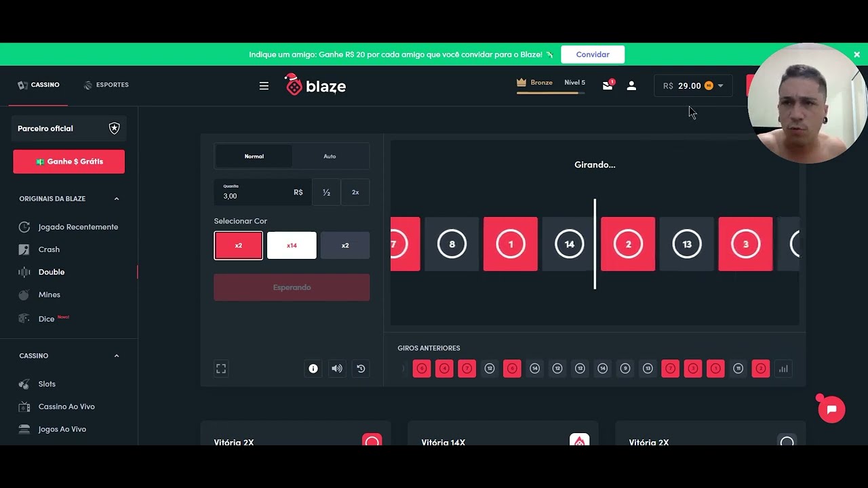868x488 pixels.
Task: Switch to Normal betting mode
Action: [254, 156]
